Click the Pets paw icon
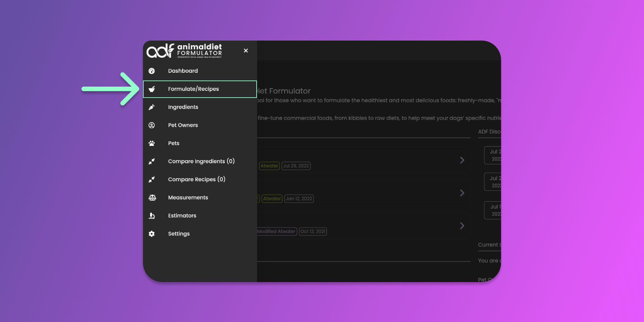The image size is (644, 322). point(152,143)
